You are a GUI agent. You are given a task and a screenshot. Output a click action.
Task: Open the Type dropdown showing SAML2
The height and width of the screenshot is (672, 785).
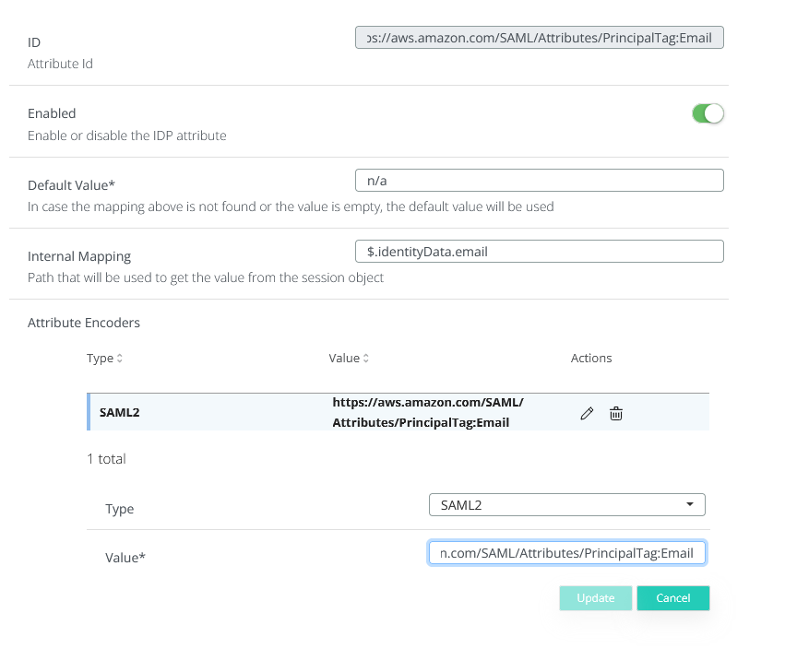[x=566, y=505]
